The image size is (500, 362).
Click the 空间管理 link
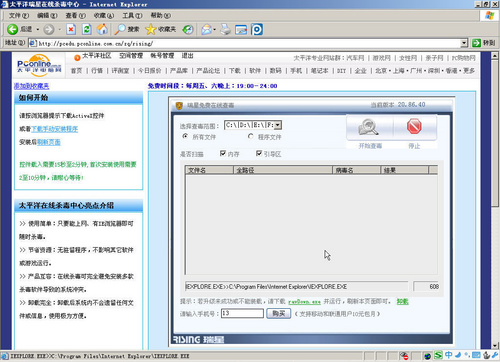[x=131, y=56]
